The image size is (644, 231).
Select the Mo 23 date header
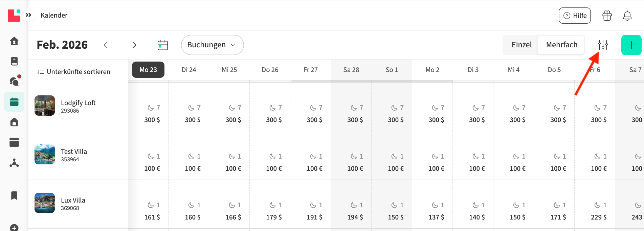point(148,70)
